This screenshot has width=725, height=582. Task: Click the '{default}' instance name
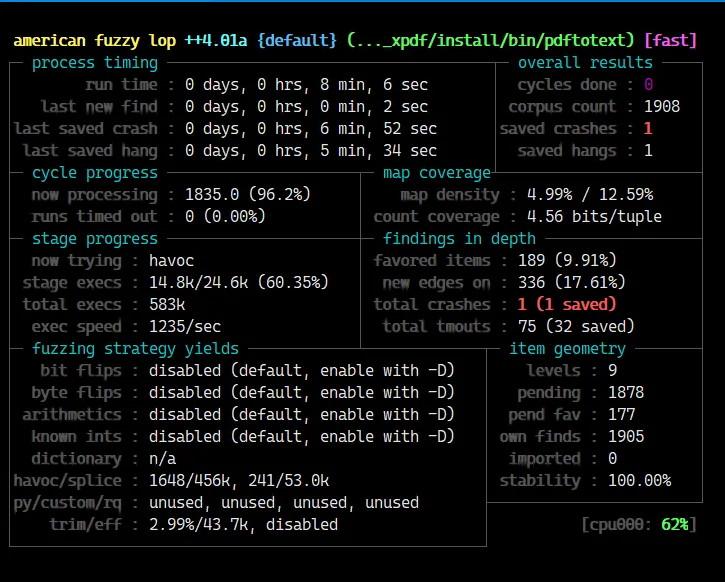(x=297, y=41)
